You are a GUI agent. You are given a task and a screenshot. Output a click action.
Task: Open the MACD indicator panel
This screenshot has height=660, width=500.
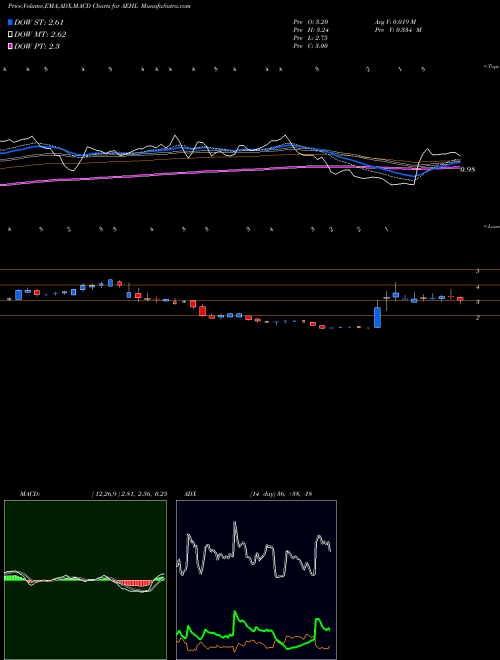coord(85,580)
